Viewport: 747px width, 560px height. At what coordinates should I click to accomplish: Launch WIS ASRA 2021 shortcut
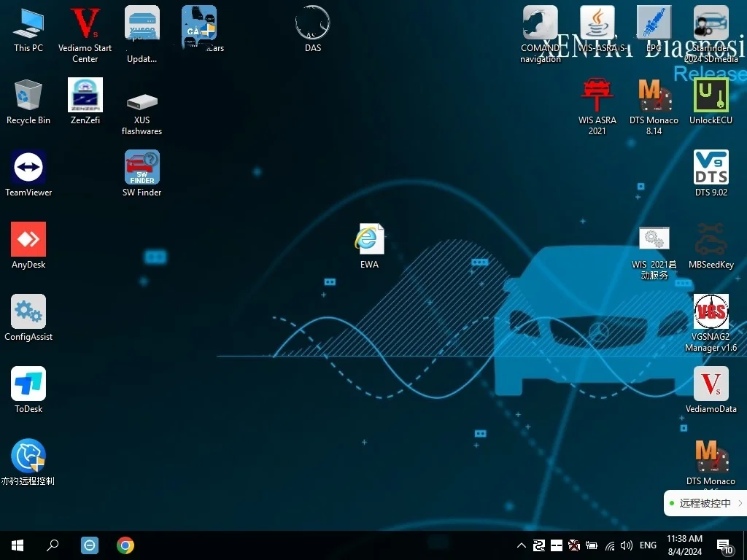point(597,106)
